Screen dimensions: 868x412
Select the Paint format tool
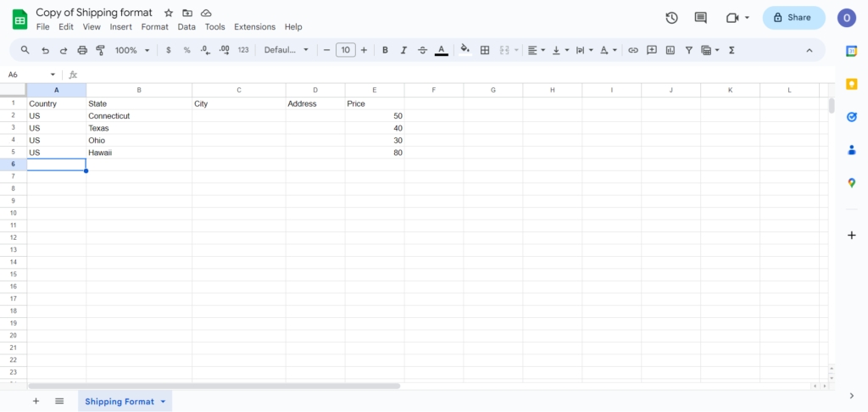tap(99, 50)
